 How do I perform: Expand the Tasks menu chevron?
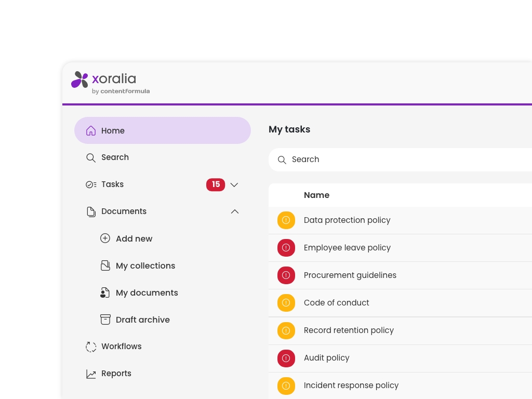pos(234,185)
